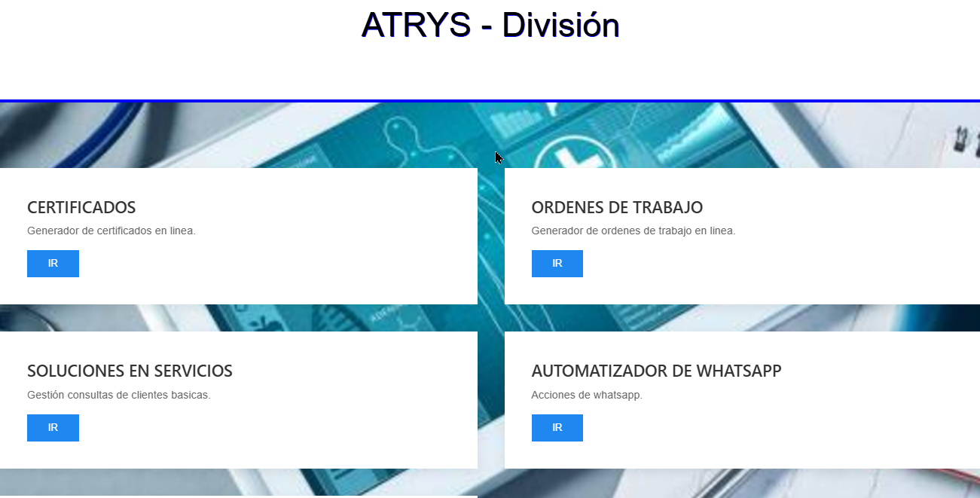
Task: Select the AUTOMATIZADOR DE WHATSAPP title
Action: pyautogui.click(x=656, y=371)
